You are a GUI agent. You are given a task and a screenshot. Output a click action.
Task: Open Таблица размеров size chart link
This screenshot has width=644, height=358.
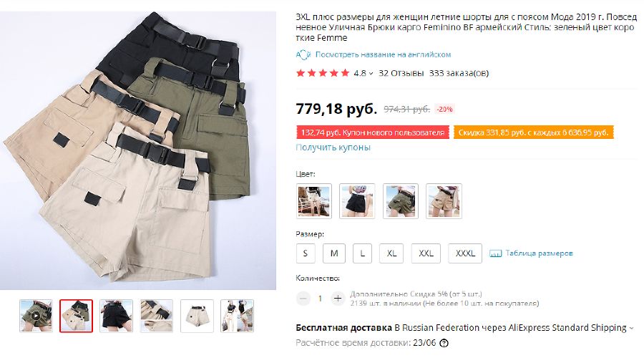[539, 253]
